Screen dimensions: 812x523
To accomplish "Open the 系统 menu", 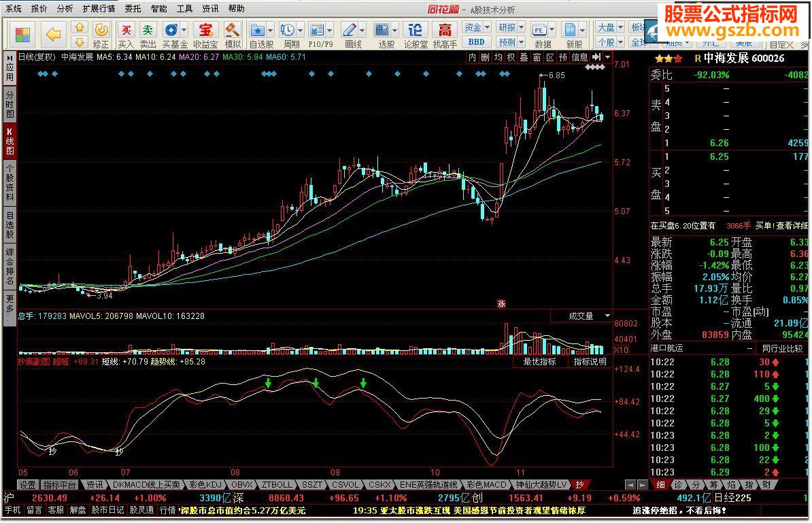I will tap(14, 9).
